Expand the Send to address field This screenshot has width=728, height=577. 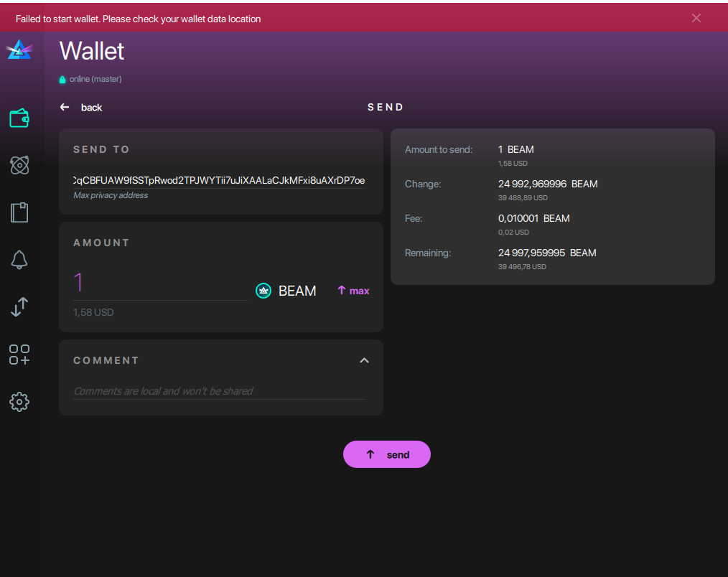tap(218, 181)
